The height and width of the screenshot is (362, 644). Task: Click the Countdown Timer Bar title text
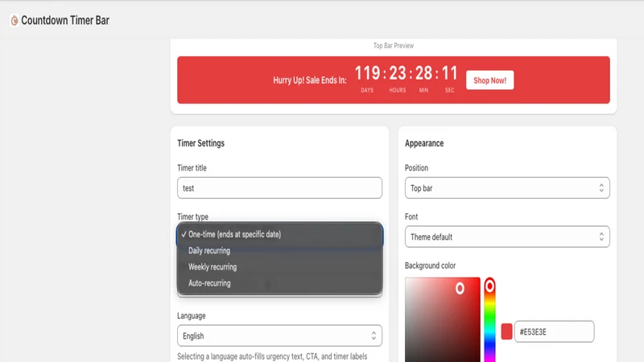(x=65, y=20)
